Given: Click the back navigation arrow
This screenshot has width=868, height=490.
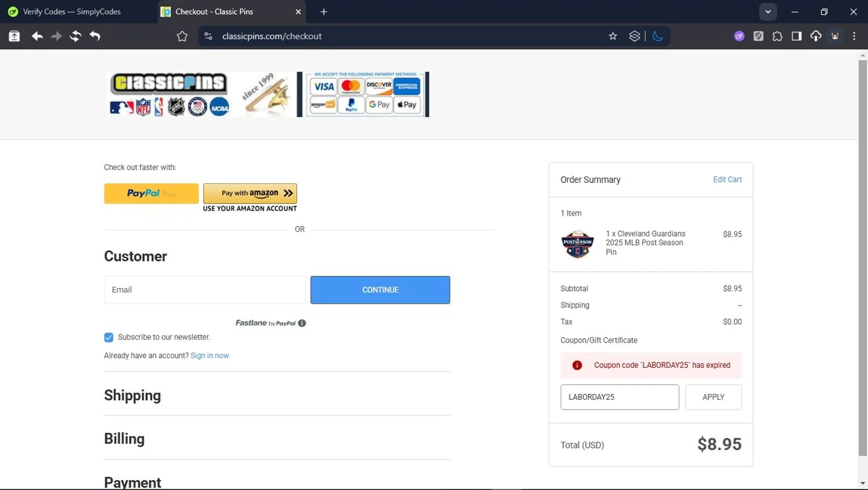Looking at the screenshot, I should pyautogui.click(x=37, y=36).
